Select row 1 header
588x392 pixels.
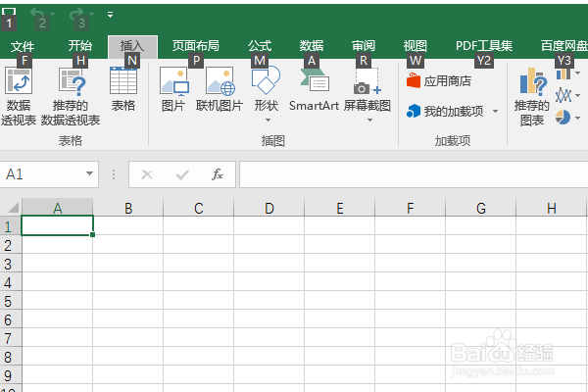[x=11, y=226]
